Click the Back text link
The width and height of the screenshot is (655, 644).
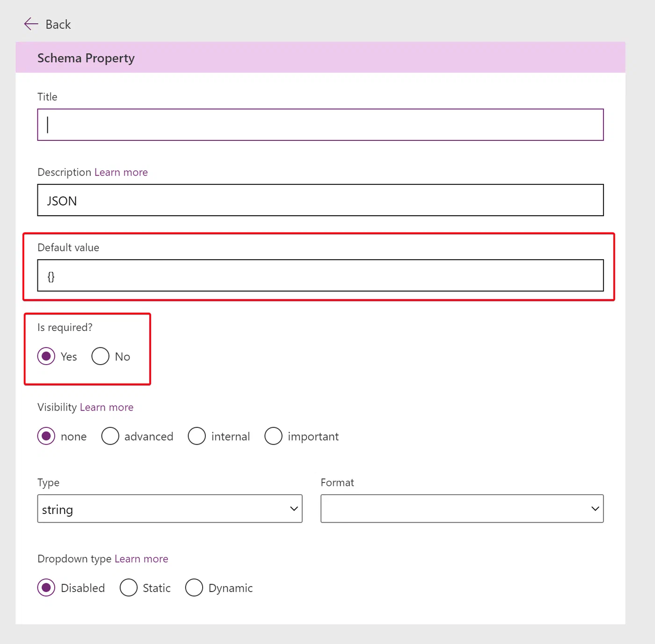(58, 24)
